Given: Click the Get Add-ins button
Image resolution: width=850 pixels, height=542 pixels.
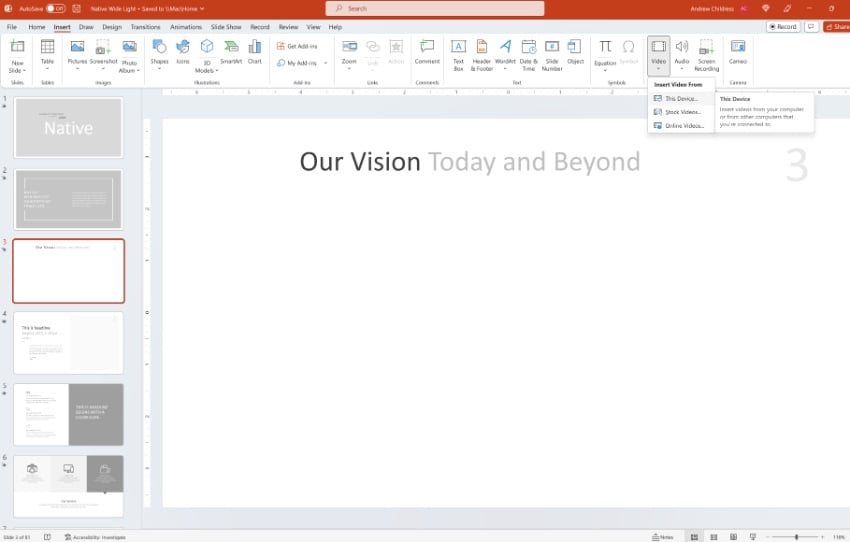Looking at the screenshot, I should pyautogui.click(x=299, y=46).
